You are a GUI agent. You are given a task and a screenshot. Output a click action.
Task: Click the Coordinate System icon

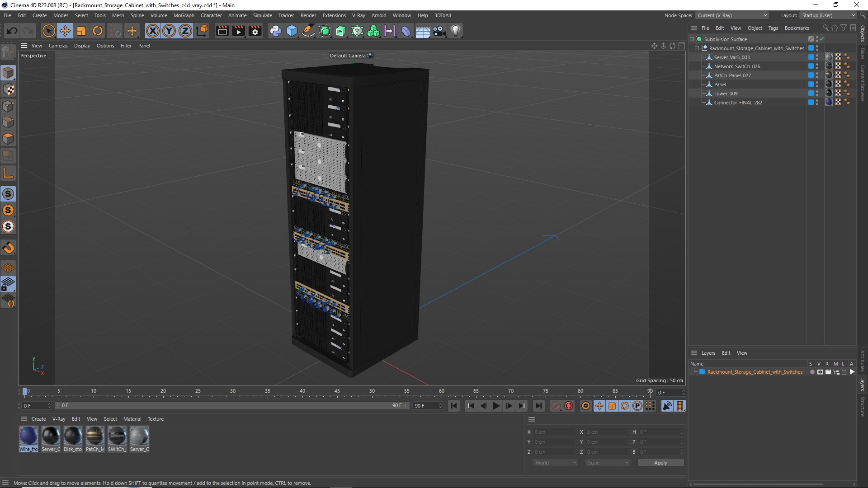[x=203, y=31]
